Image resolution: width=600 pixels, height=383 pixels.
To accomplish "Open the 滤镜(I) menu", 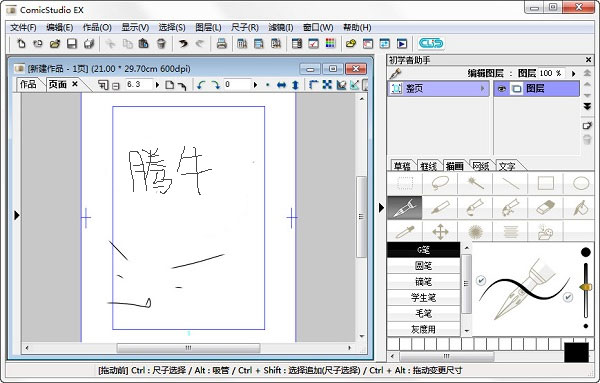I will pos(280,28).
